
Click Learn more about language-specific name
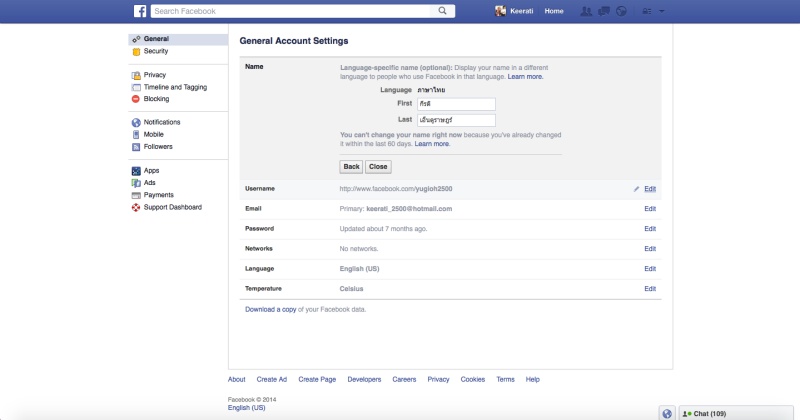pos(525,77)
